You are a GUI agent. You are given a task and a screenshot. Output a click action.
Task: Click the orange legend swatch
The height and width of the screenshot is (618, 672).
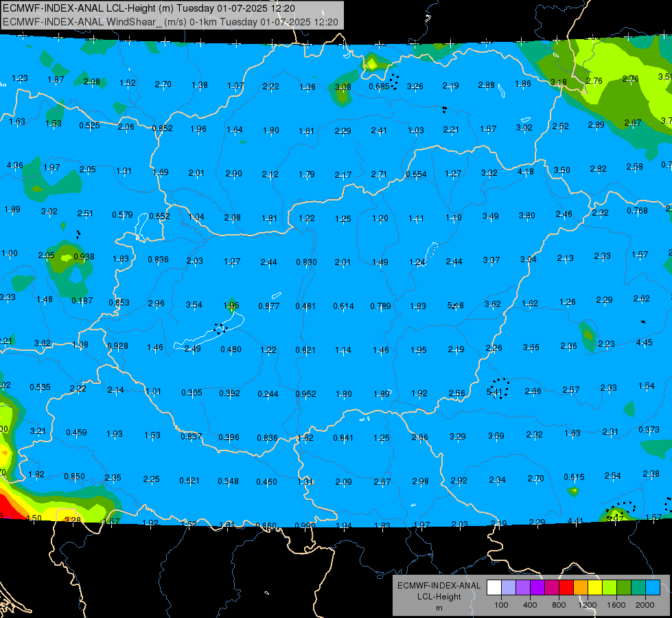coord(581,588)
